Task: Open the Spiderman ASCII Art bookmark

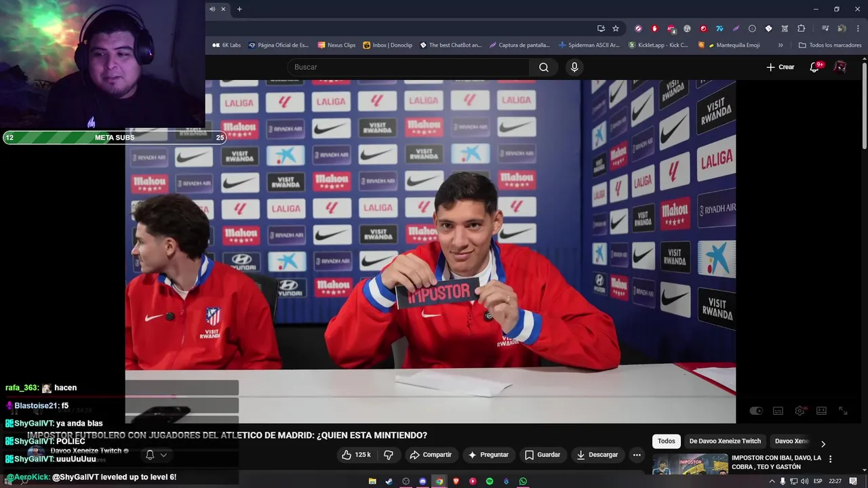Action: (589, 45)
